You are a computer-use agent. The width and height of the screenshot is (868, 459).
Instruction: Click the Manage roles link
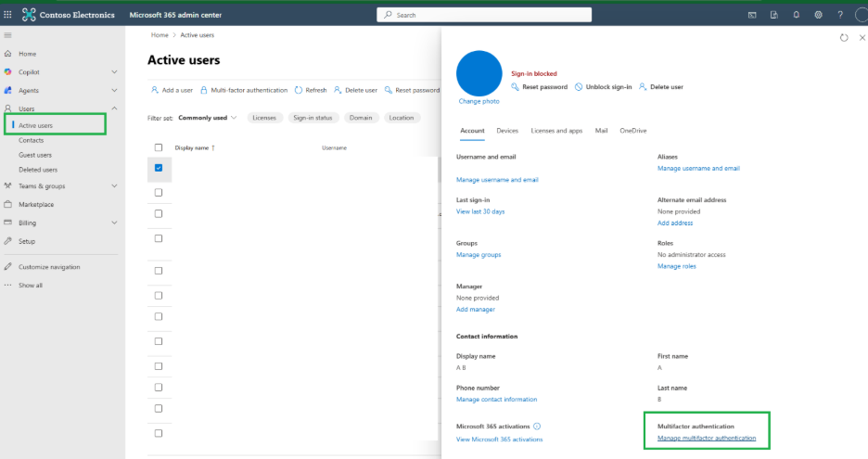coord(676,266)
